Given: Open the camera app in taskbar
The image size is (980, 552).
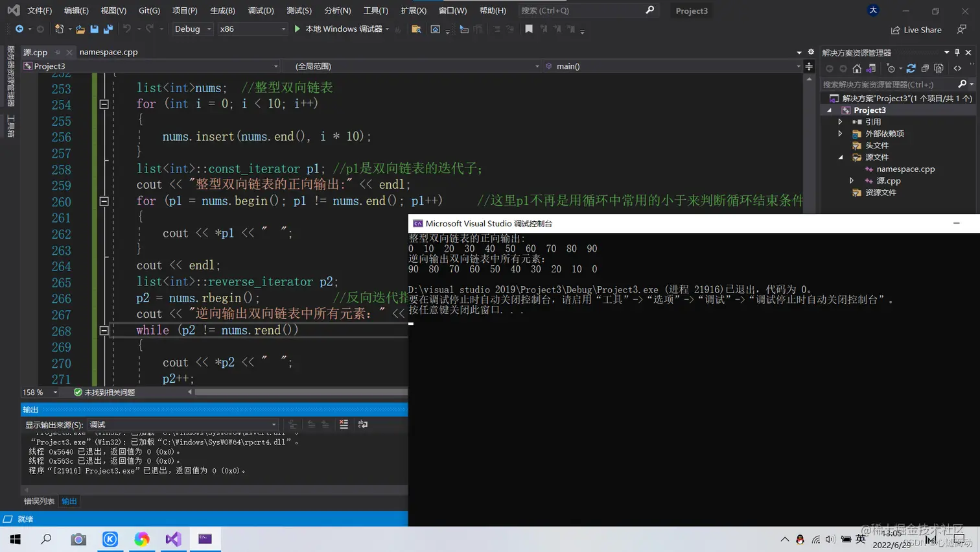Looking at the screenshot, I should click(x=78, y=539).
